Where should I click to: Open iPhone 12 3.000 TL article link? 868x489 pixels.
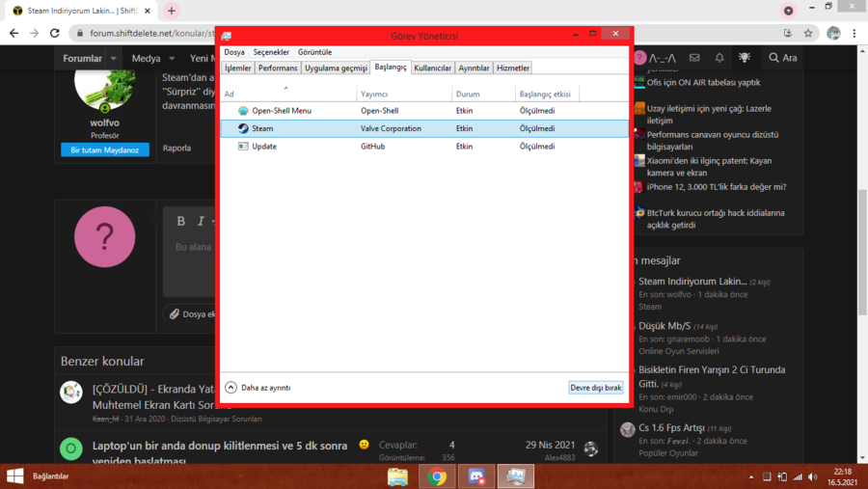pos(717,187)
